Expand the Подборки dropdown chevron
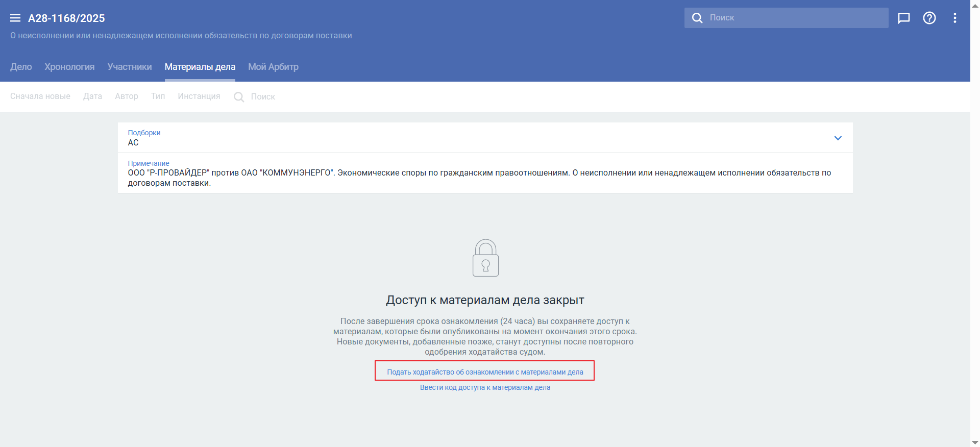Viewport: 980px width, 447px height. (x=838, y=138)
